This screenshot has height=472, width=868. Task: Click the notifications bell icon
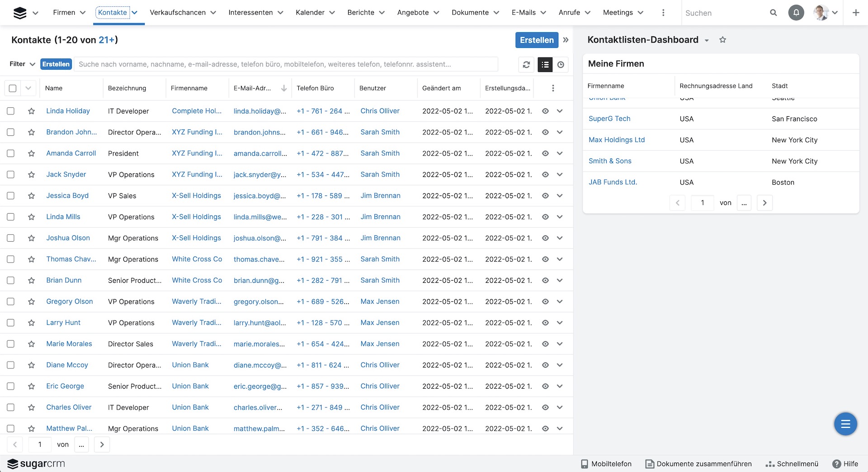(796, 13)
